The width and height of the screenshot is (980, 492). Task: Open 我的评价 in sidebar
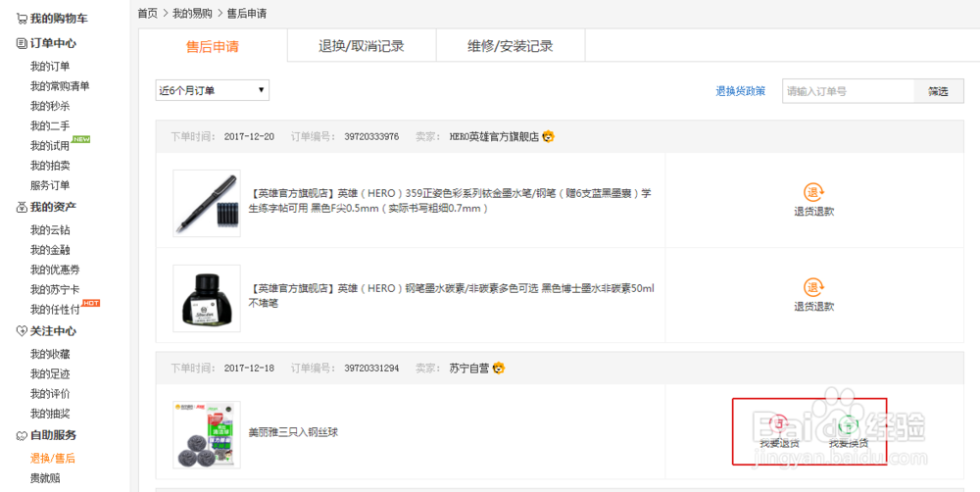click(x=50, y=394)
